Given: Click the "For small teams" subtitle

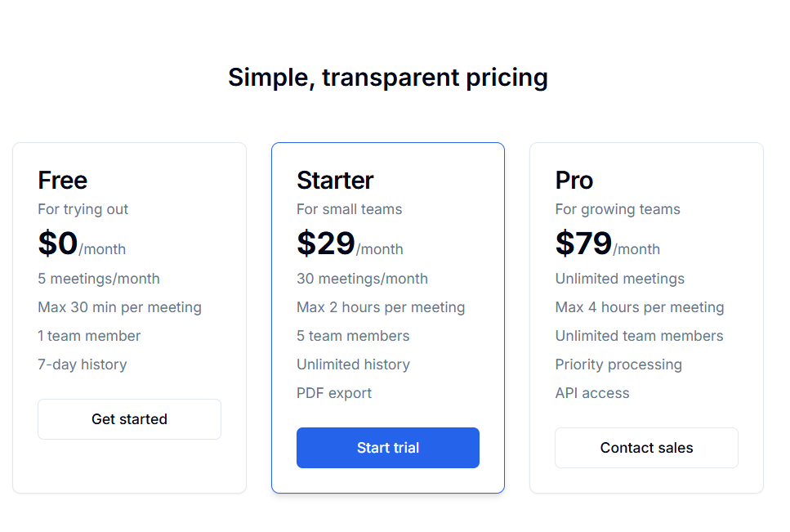Looking at the screenshot, I should (349, 209).
